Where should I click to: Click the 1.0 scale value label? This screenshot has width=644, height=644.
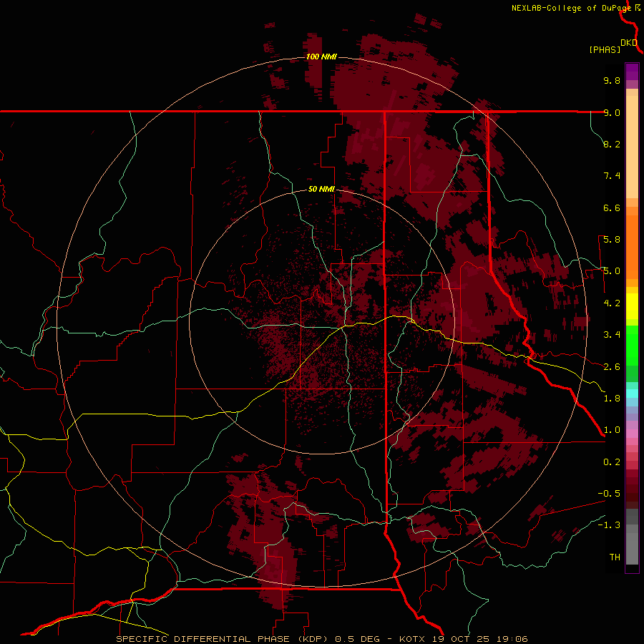pyautogui.click(x=612, y=430)
